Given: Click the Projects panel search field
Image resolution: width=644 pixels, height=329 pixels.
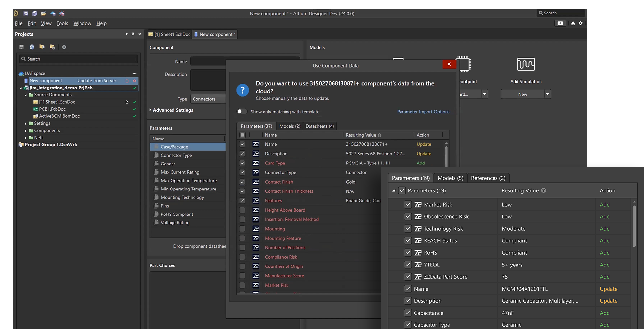Looking at the screenshot, I should click(x=79, y=59).
